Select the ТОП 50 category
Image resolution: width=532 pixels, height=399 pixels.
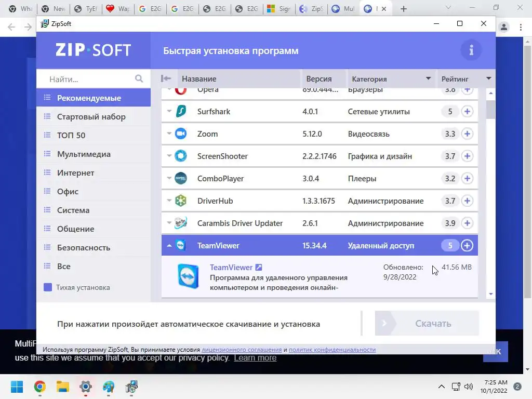point(94,135)
